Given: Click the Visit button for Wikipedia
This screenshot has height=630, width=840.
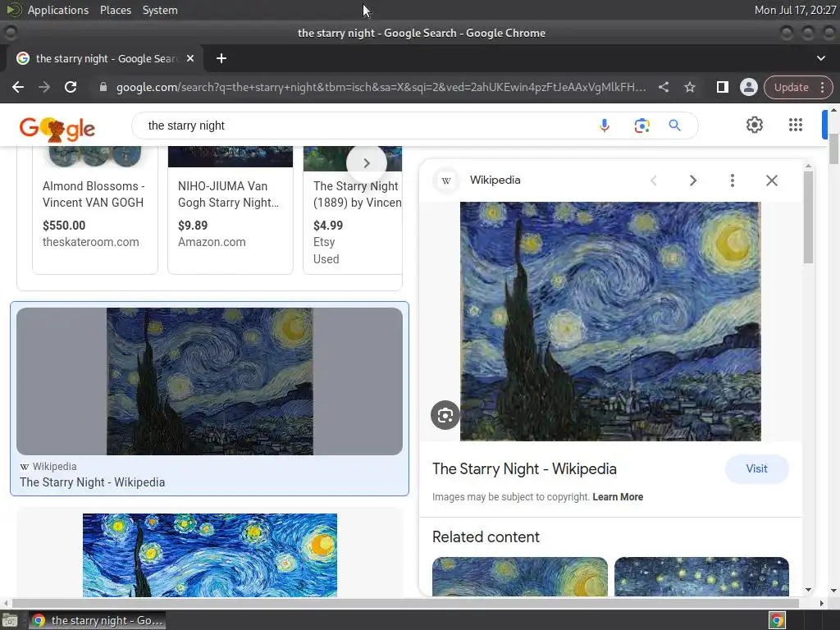Looking at the screenshot, I should tap(756, 468).
